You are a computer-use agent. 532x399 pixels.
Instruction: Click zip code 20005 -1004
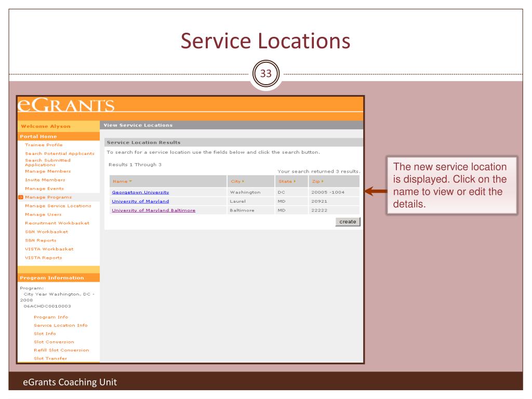(x=328, y=192)
